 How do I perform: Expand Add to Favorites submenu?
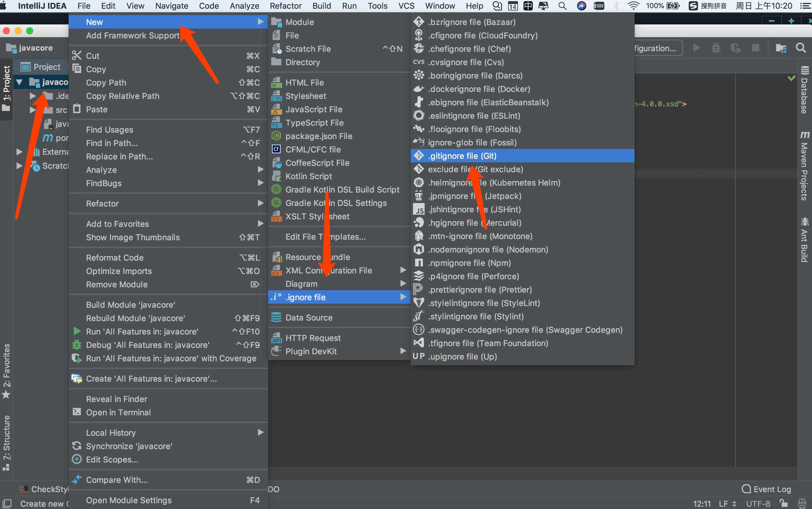pos(168,224)
